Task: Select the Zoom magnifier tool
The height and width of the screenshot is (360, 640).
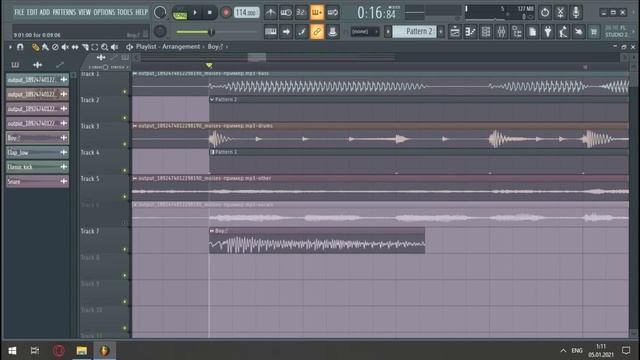Action: pos(104,47)
